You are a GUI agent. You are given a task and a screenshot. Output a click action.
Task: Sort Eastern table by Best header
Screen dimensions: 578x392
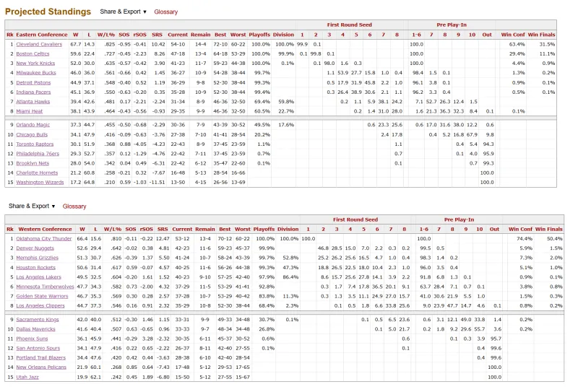(220, 35)
